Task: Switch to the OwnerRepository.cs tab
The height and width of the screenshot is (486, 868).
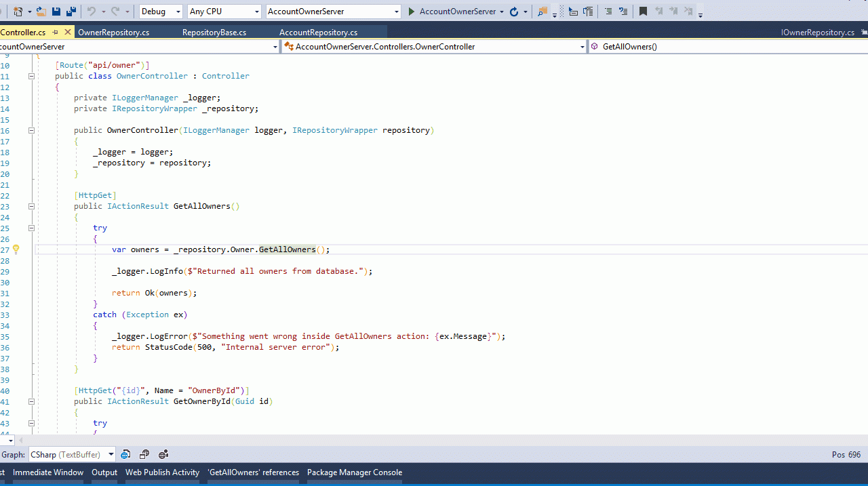Action: pos(113,32)
